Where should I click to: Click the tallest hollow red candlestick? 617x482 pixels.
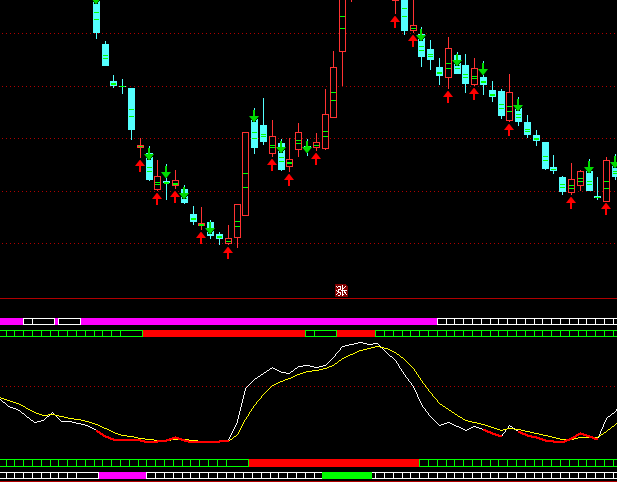(x=245, y=173)
